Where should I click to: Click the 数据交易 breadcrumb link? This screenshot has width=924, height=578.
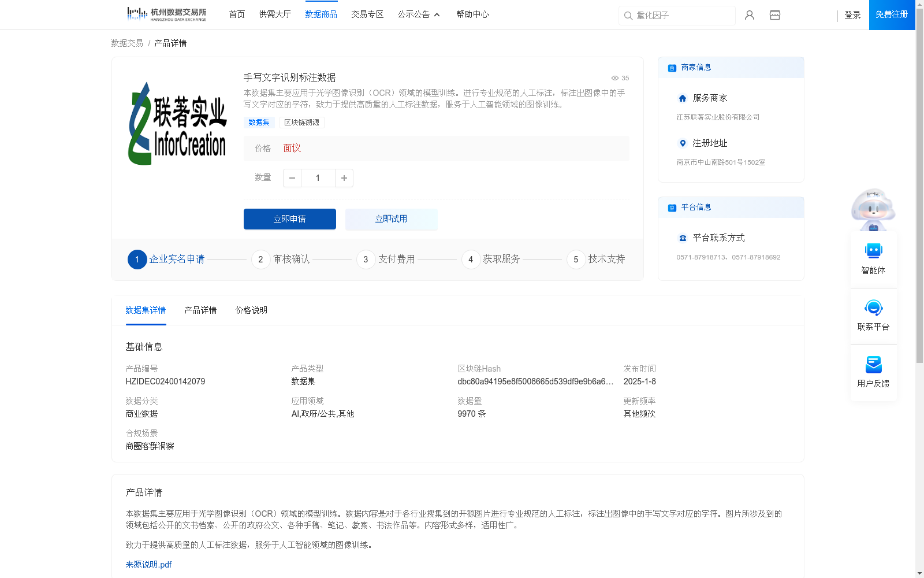pos(127,43)
